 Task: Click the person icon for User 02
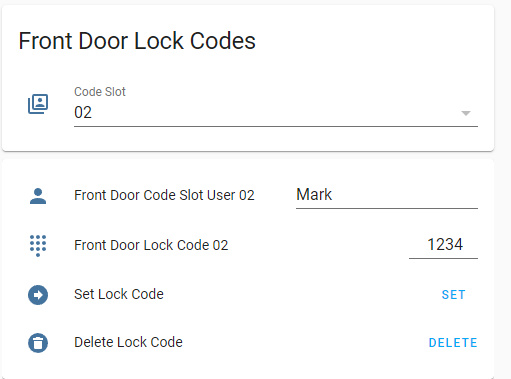coord(38,196)
